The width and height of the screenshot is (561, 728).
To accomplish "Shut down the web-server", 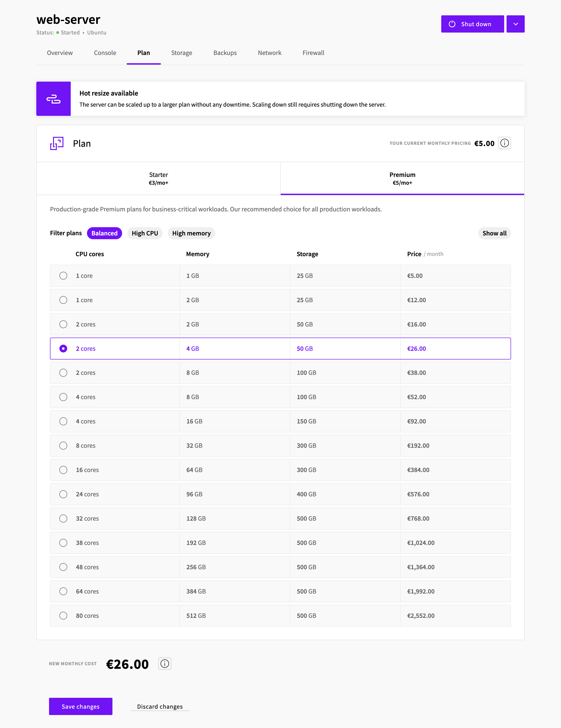I will click(472, 24).
